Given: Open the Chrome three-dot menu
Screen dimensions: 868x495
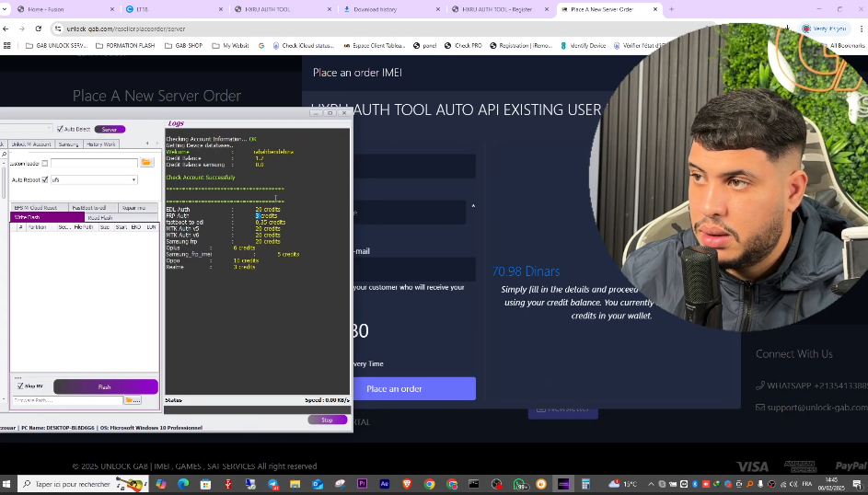Looking at the screenshot, I should click(862, 29).
